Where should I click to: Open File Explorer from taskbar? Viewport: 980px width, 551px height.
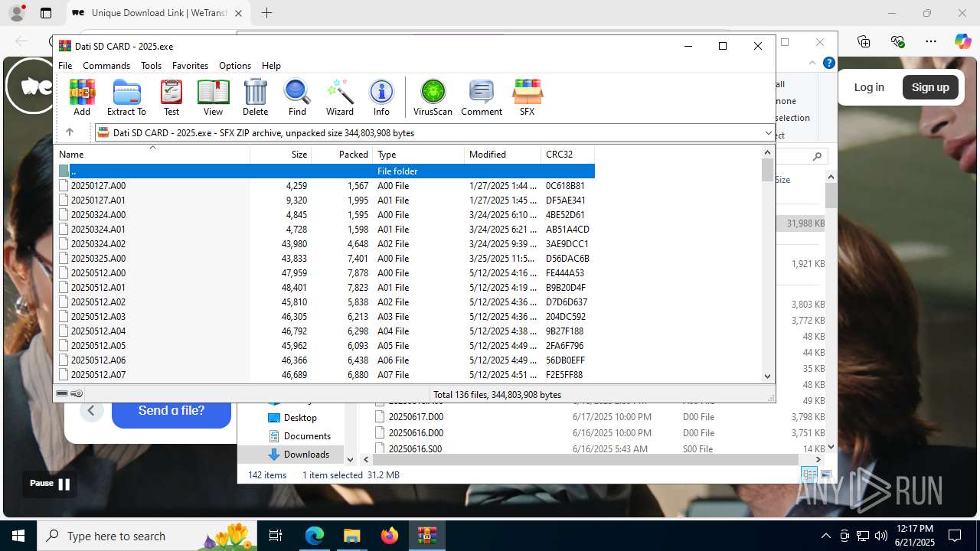pos(351,536)
